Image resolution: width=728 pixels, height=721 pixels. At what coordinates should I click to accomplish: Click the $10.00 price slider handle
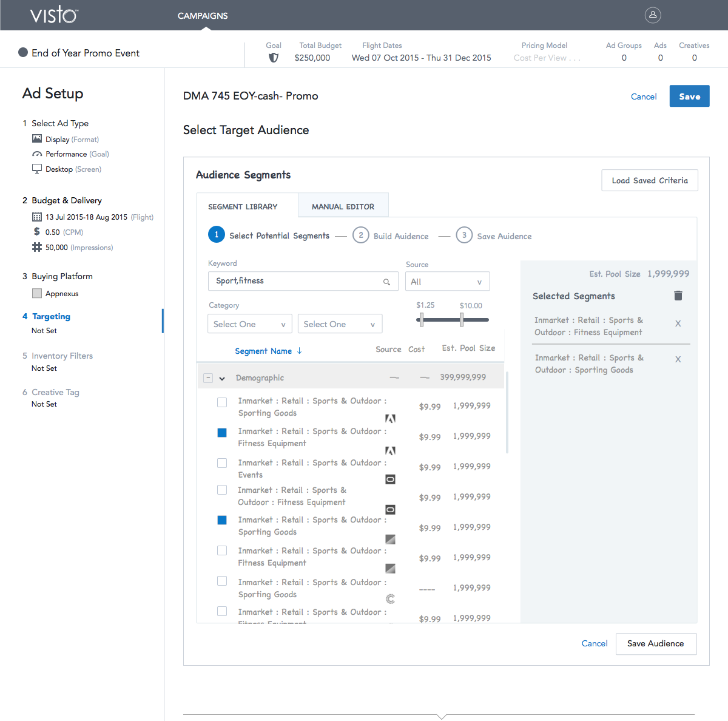click(462, 319)
